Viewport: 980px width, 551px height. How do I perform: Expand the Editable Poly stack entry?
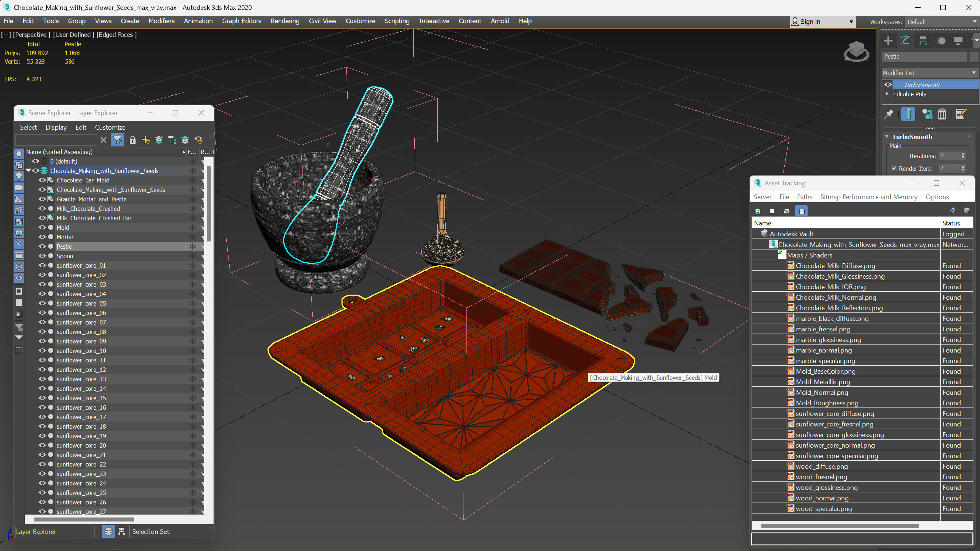887,94
